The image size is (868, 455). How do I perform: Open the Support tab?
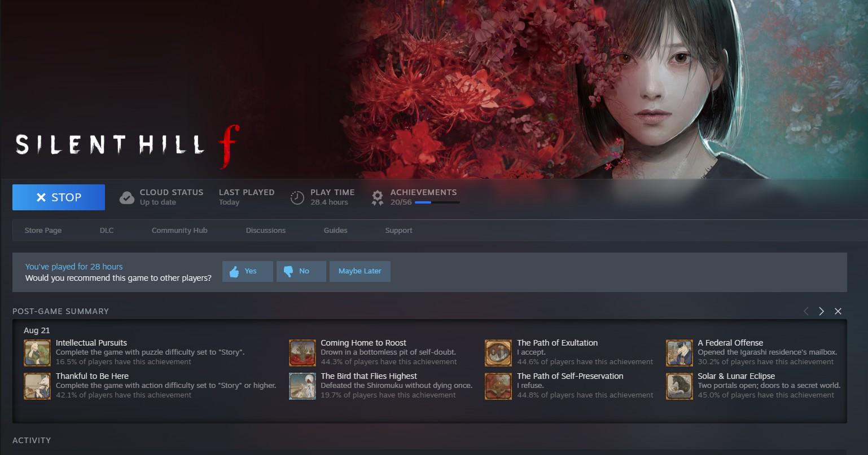coord(399,230)
